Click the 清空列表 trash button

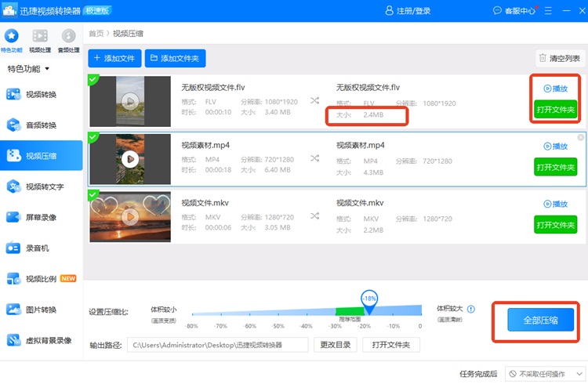(560, 58)
